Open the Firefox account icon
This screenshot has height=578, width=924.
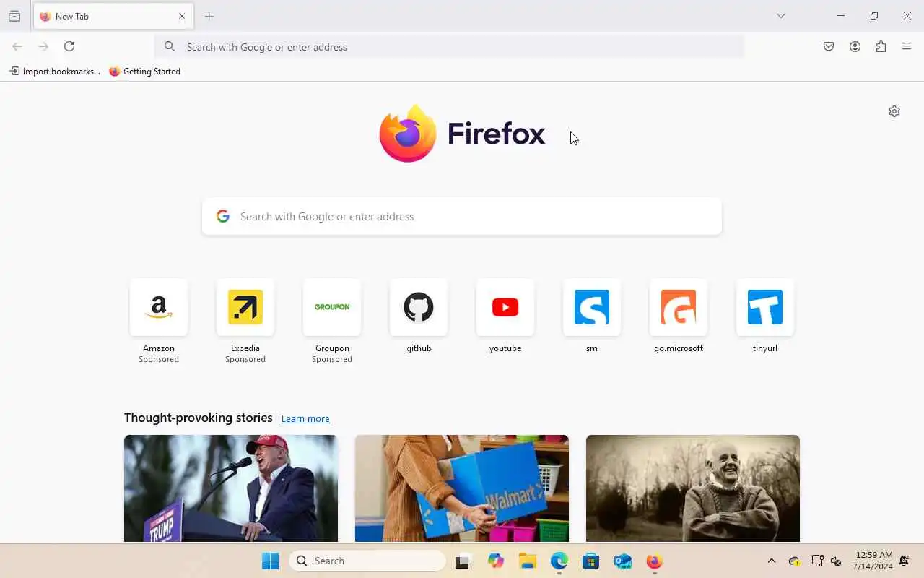pyautogui.click(x=855, y=46)
